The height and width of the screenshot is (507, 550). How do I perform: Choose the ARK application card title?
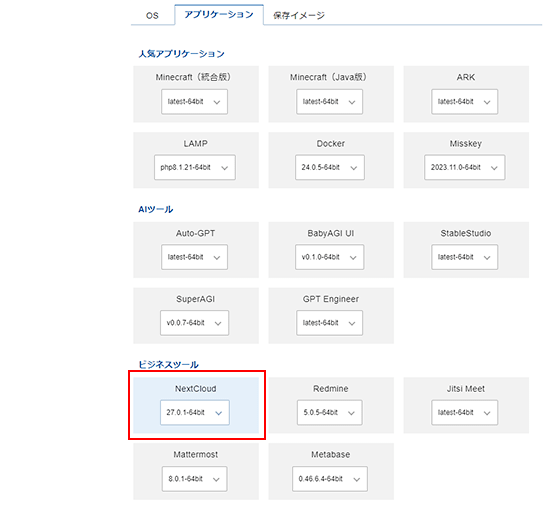tap(466, 77)
